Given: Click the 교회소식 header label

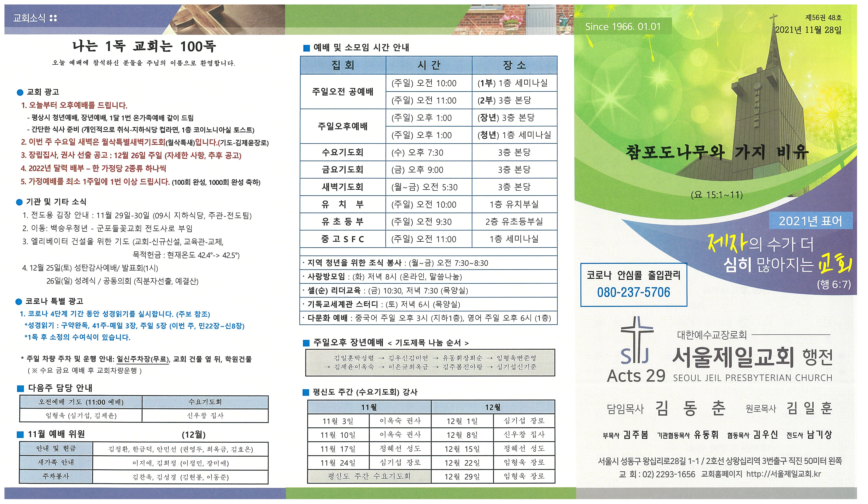Looking at the screenshot, I should (x=29, y=18).
